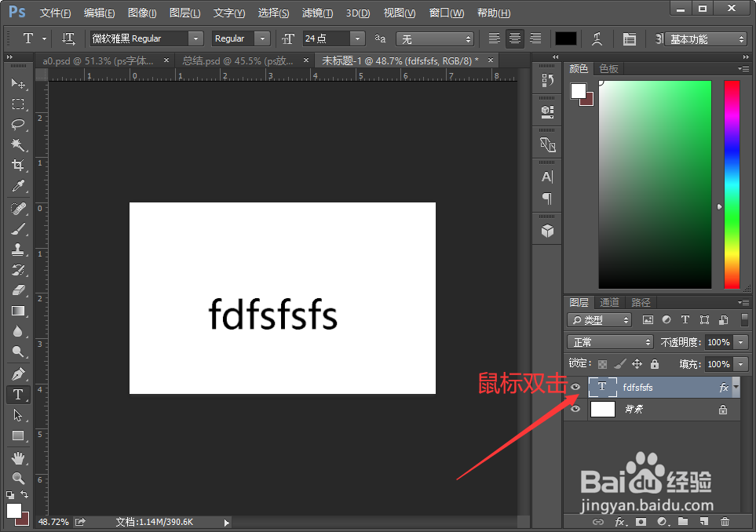Image resolution: width=756 pixels, height=532 pixels.
Task: Open the 滤镜 menu
Action: [x=316, y=13]
